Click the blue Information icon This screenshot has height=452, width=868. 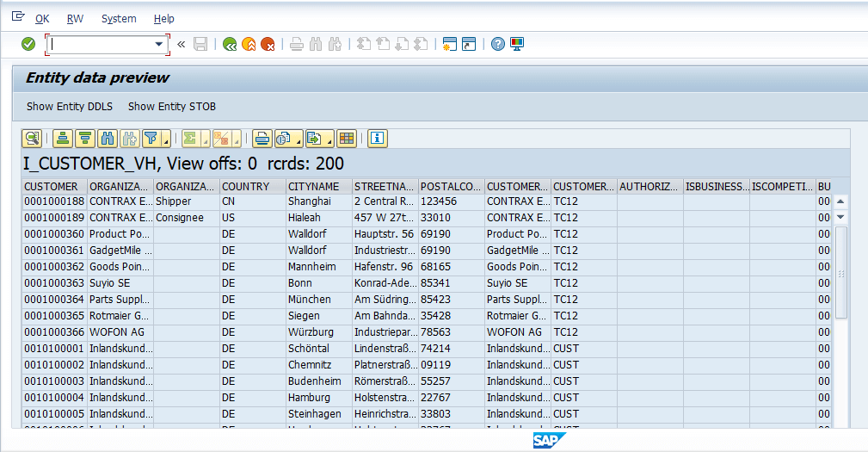[x=378, y=139]
